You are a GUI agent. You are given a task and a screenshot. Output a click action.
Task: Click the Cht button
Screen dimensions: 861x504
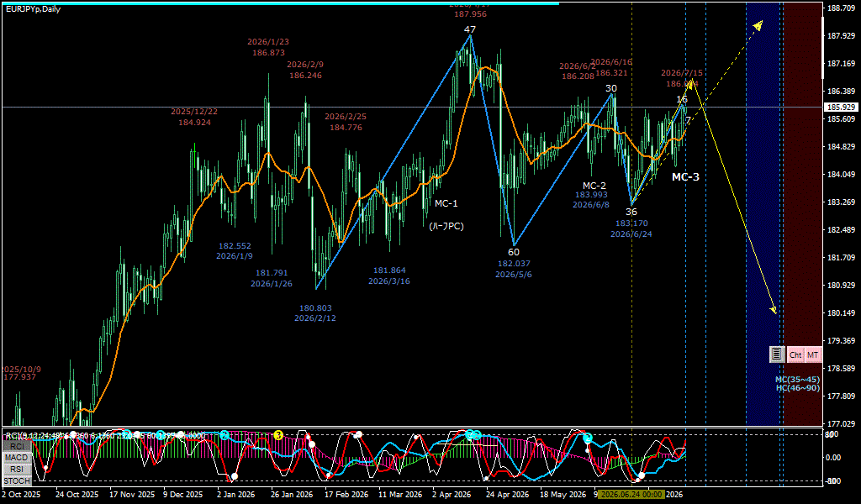tap(795, 354)
